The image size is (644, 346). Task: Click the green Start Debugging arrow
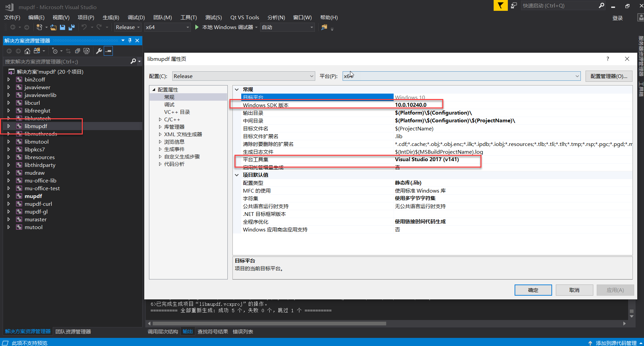pos(196,27)
